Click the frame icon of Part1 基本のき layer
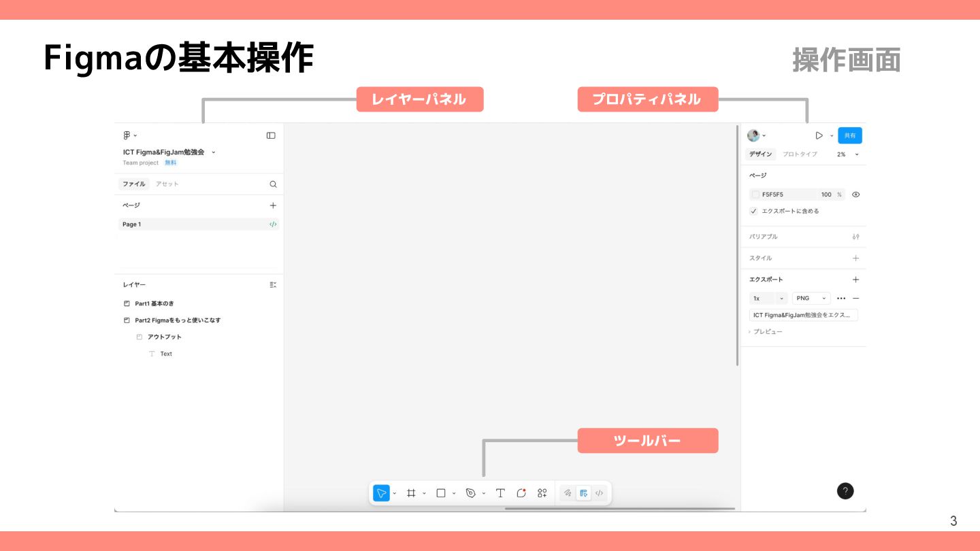Viewport: 980px width, 551px height. (x=127, y=303)
